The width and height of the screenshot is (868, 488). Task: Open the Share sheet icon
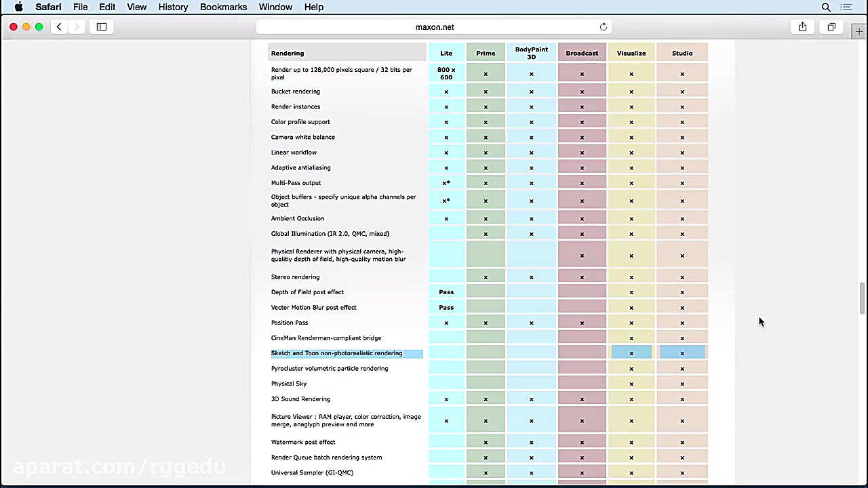pos(802,27)
